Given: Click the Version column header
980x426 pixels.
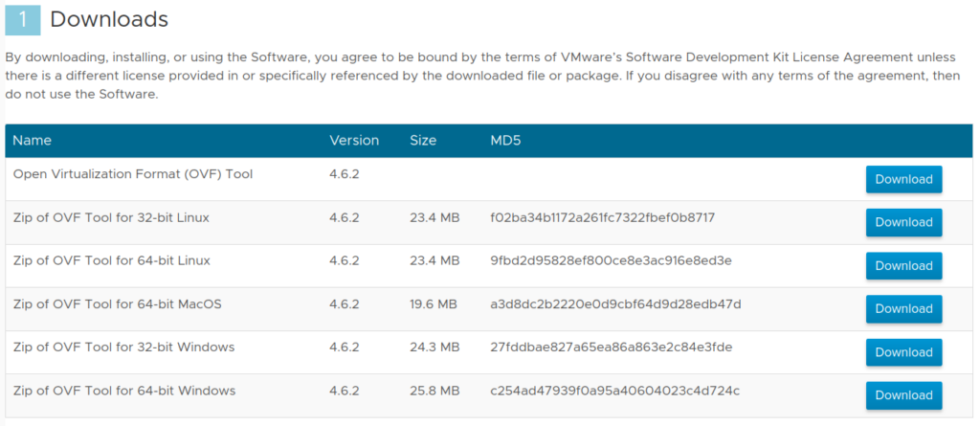Looking at the screenshot, I should point(354,141).
